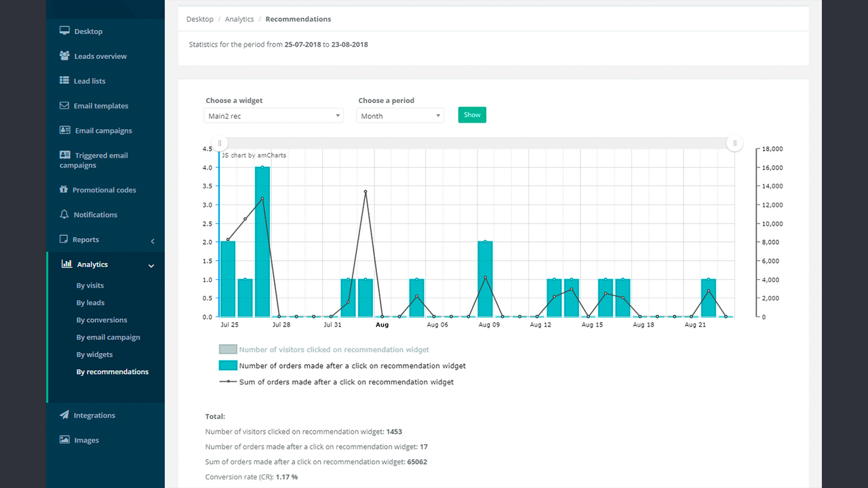Open Leads overview via its people icon
The width and height of the screenshot is (868, 488).
click(x=64, y=56)
